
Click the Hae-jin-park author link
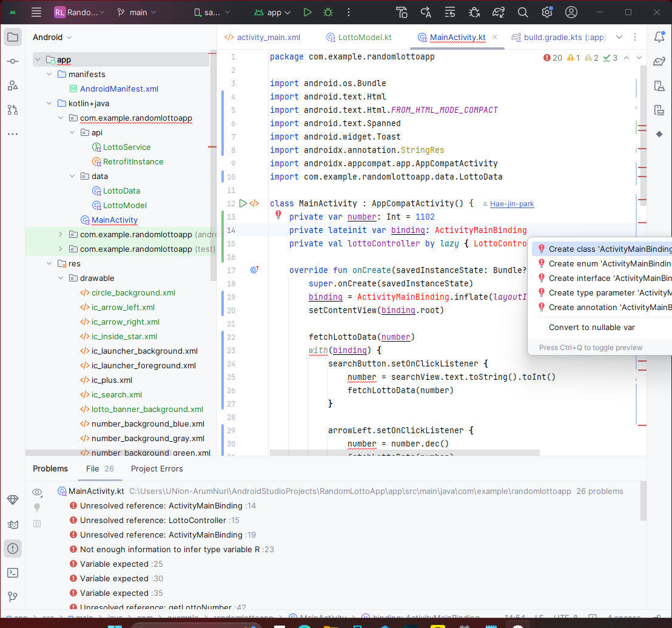512,204
